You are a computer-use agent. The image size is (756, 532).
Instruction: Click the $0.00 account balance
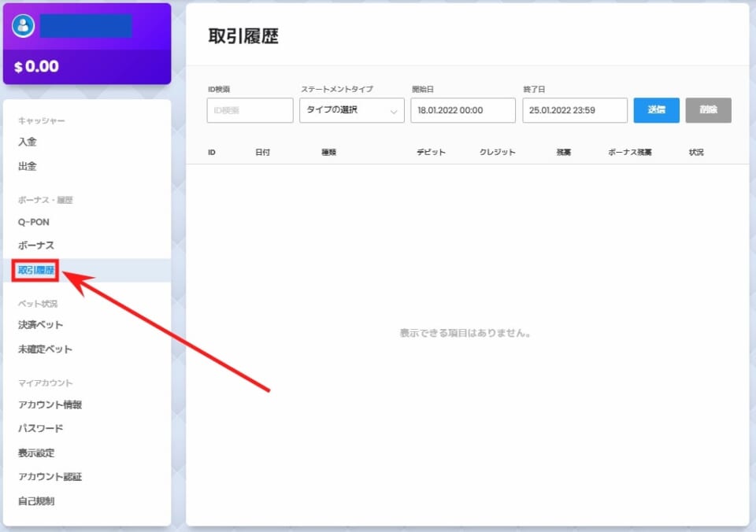click(37, 66)
